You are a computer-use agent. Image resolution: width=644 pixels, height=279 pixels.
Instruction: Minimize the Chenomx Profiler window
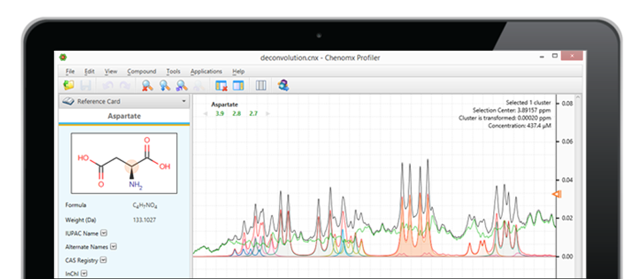coord(542,56)
